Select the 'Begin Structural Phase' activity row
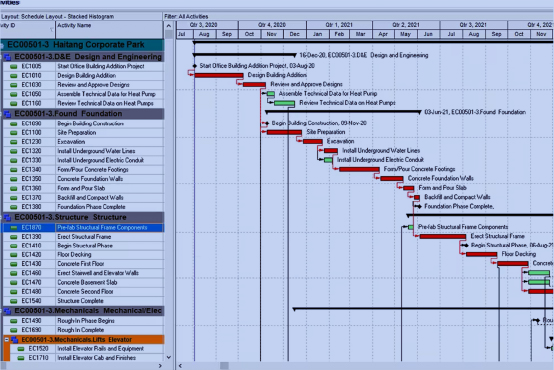554x370 pixels. click(x=83, y=246)
